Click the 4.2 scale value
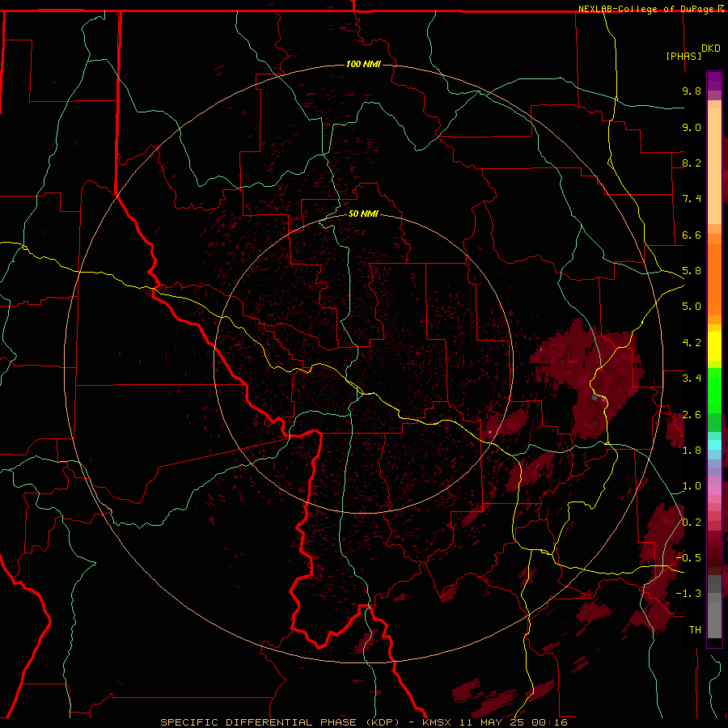Image resolution: width=728 pixels, height=728 pixels. coord(692,343)
